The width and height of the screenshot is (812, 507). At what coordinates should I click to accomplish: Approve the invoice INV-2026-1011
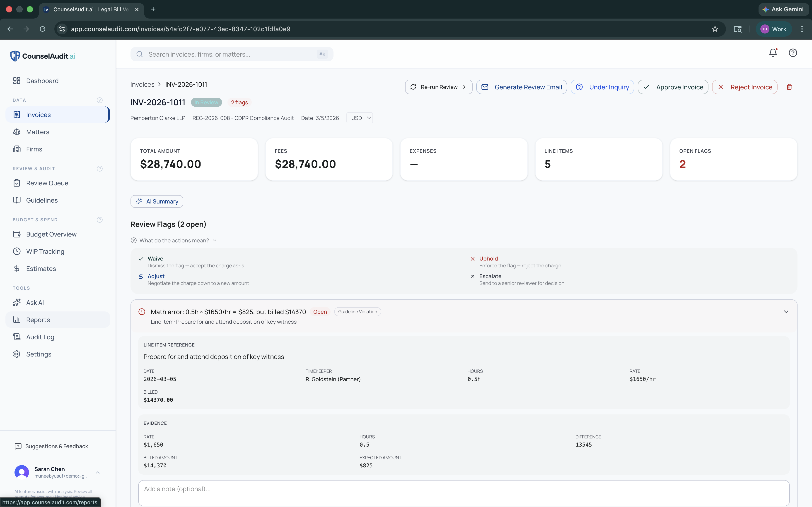(673, 87)
